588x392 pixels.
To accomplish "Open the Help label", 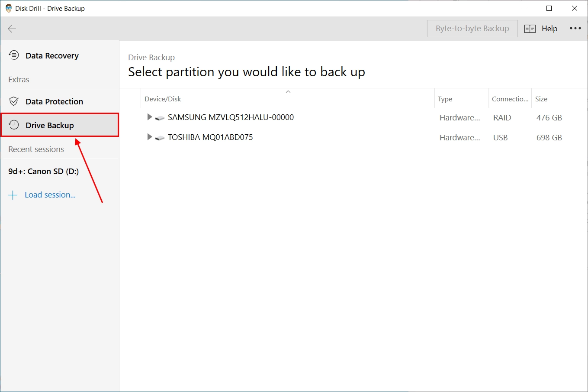I will [x=549, y=29].
